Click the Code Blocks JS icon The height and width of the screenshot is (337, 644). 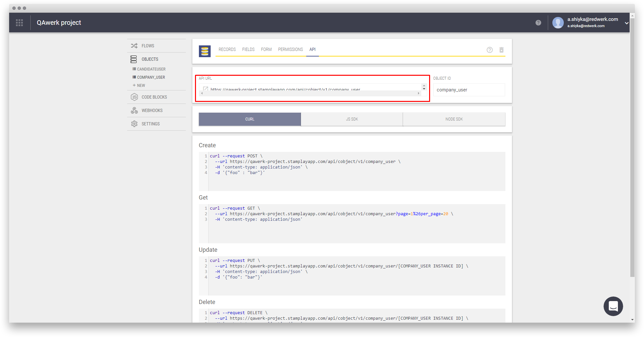pyautogui.click(x=134, y=97)
